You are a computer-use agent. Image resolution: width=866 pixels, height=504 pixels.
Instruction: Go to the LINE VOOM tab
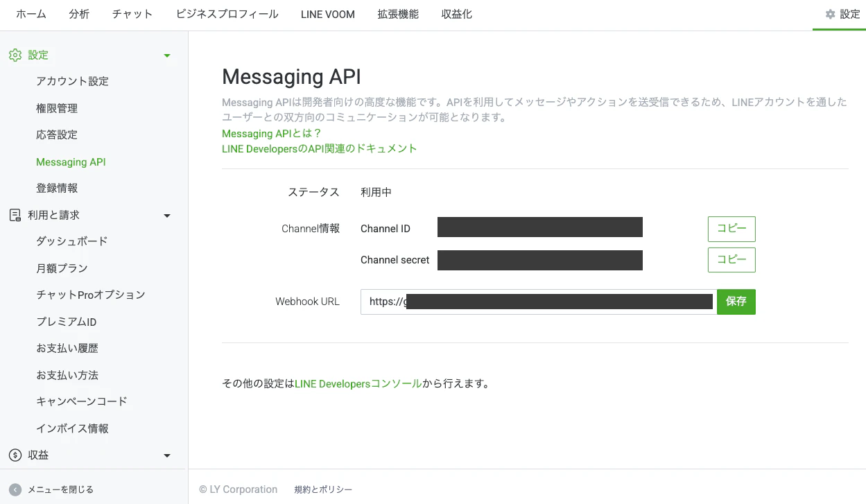click(327, 15)
